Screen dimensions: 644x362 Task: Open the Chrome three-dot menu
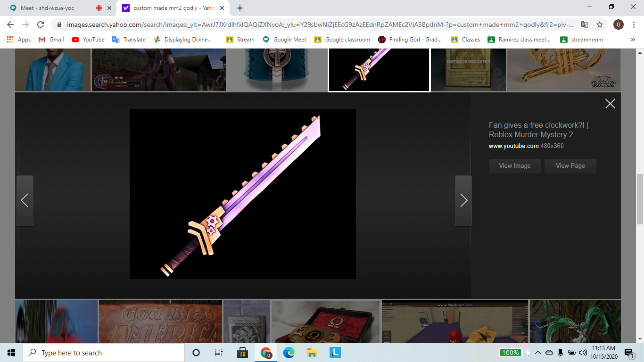(x=634, y=25)
